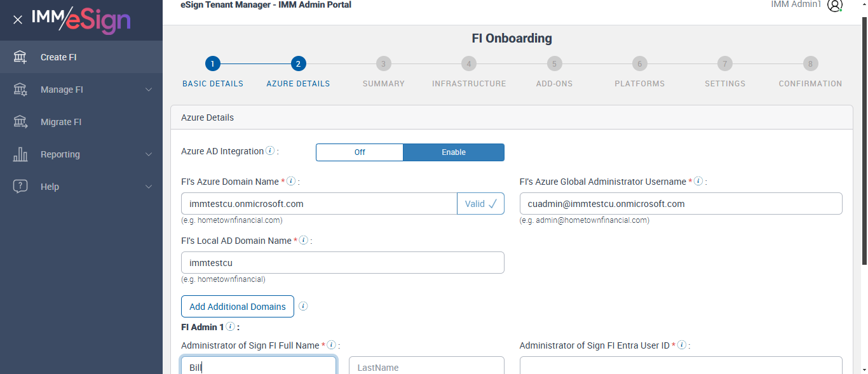Click the Create FI bank icon
This screenshot has width=868, height=374.
pyautogui.click(x=20, y=57)
